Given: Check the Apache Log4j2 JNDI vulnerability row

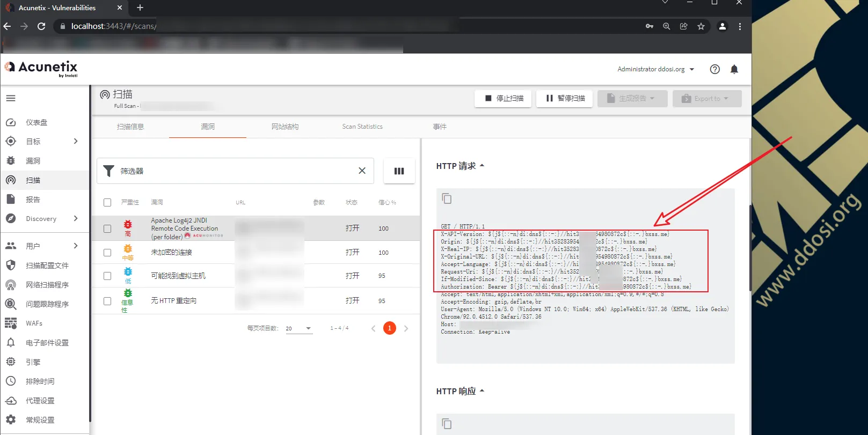Looking at the screenshot, I should 107,228.
